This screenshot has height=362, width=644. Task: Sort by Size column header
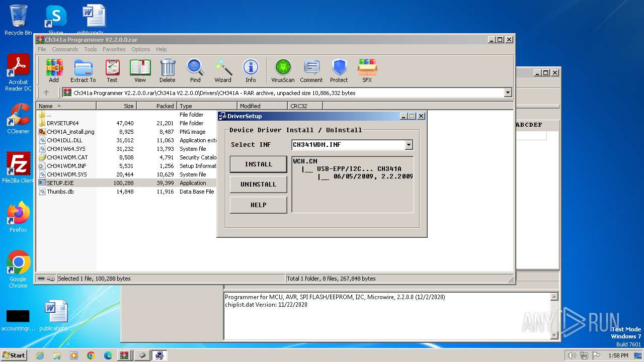point(116,106)
